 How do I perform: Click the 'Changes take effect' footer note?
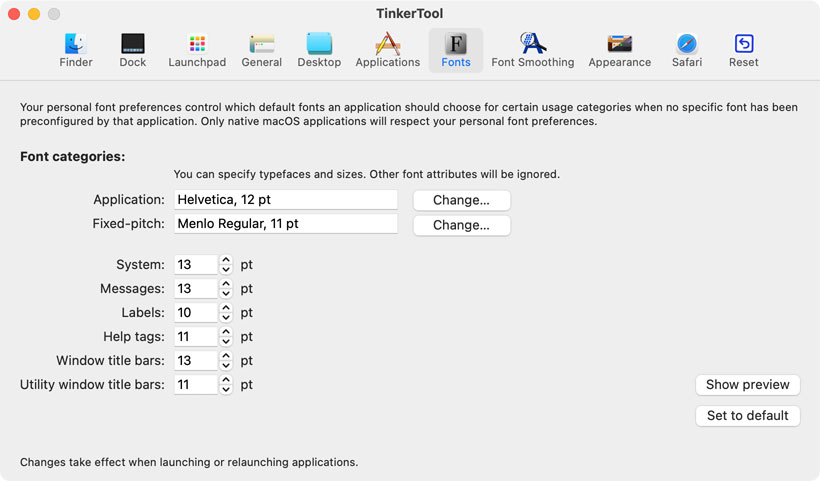pyautogui.click(x=189, y=462)
